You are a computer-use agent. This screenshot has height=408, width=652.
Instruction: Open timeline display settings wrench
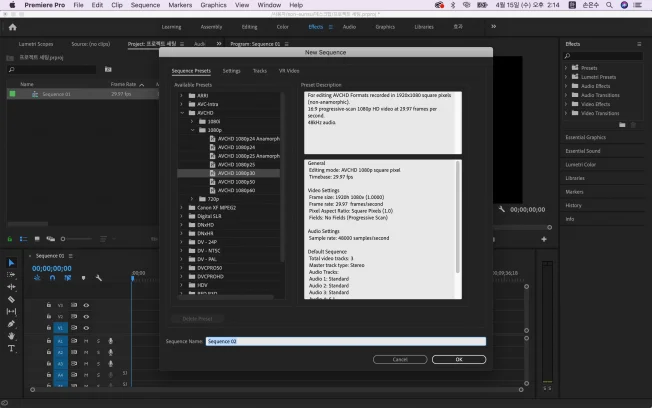[99, 278]
